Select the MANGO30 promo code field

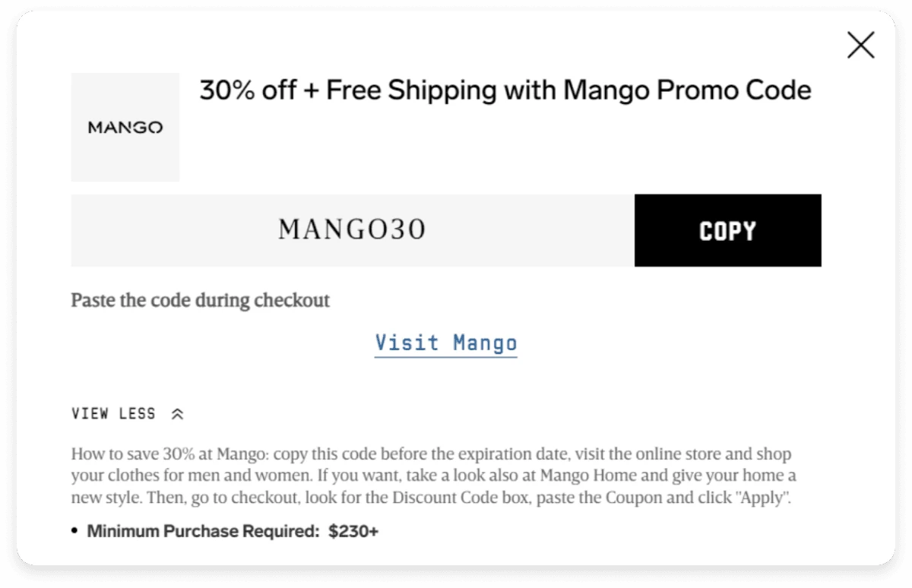click(x=352, y=230)
